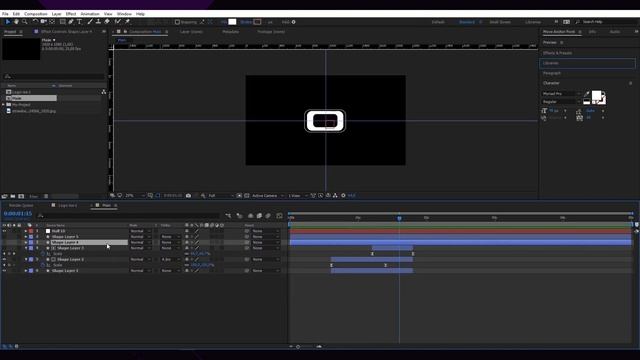Select the Selection arrow tool
The height and width of the screenshot is (360, 640).
(x=7, y=22)
